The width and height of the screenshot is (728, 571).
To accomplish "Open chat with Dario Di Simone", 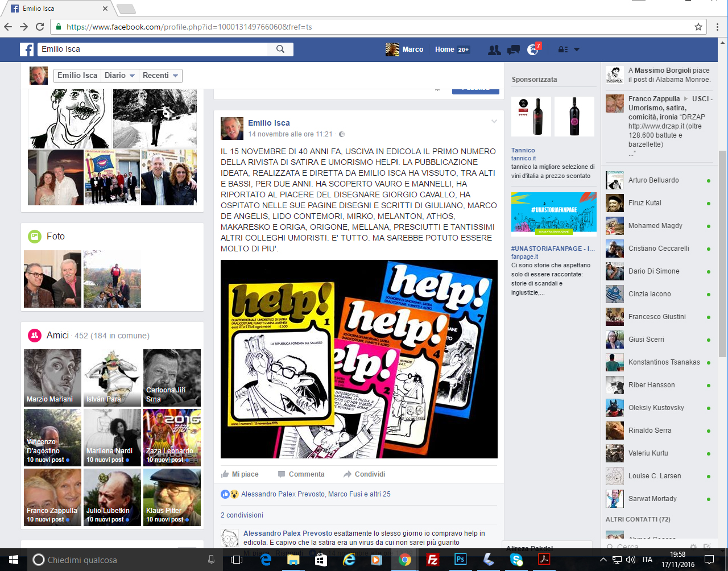I will pyautogui.click(x=658, y=271).
